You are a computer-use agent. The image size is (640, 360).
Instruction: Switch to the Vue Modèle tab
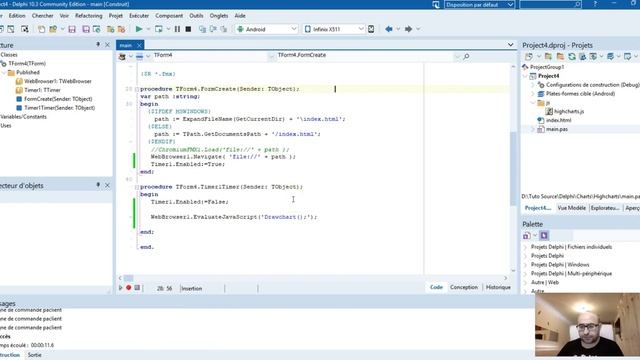pos(571,208)
